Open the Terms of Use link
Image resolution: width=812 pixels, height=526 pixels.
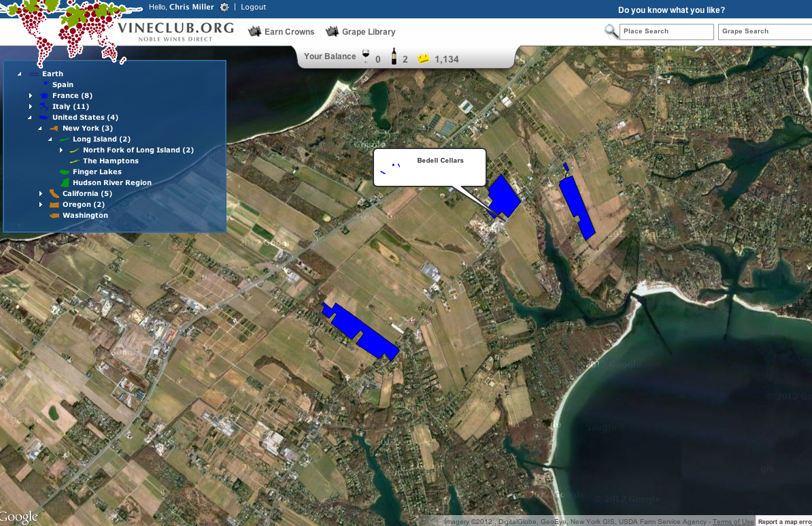(733, 522)
